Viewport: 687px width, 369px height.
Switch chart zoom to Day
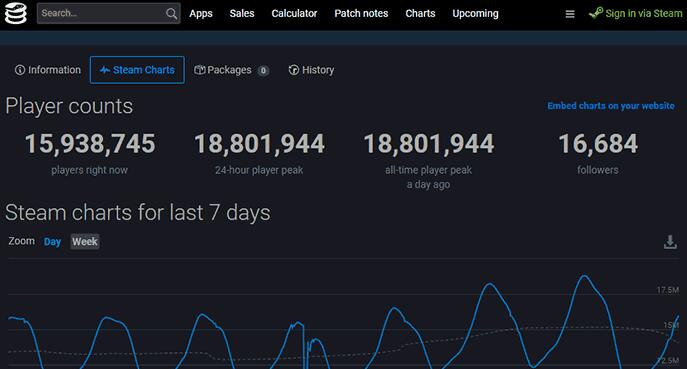(x=52, y=241)
